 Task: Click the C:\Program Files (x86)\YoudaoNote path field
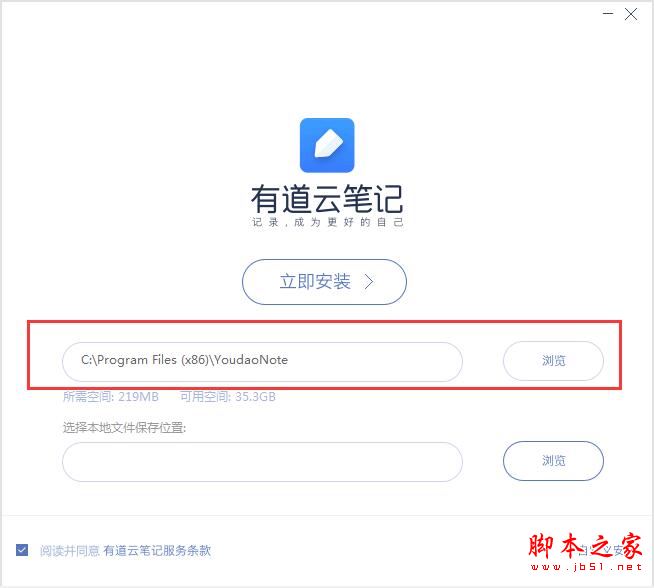pyautogui.click(x=262, y=362)
